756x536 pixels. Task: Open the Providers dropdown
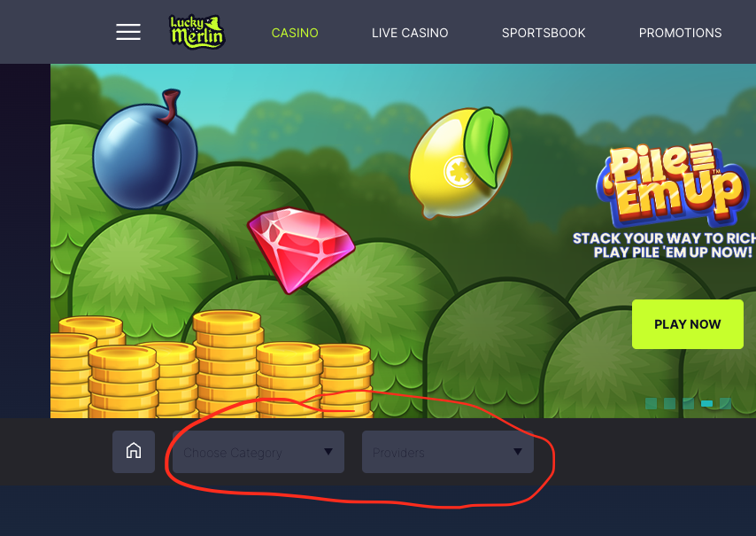448,452
